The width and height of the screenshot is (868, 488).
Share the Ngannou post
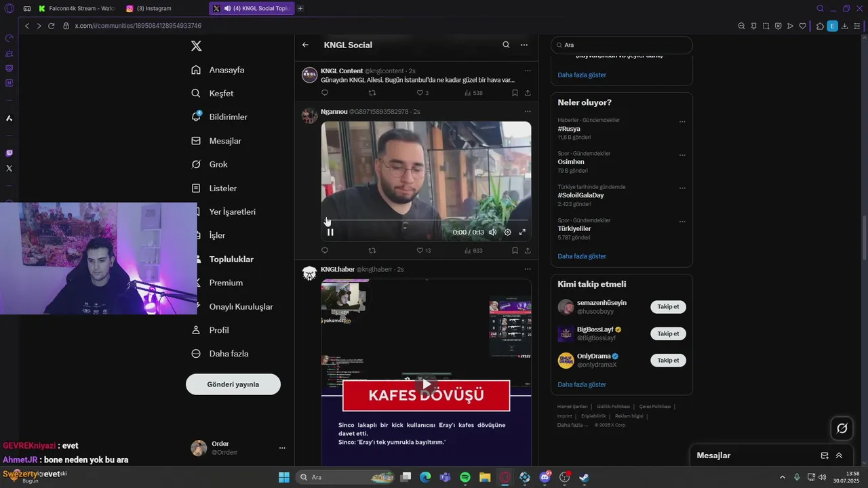tap(528, 251)
